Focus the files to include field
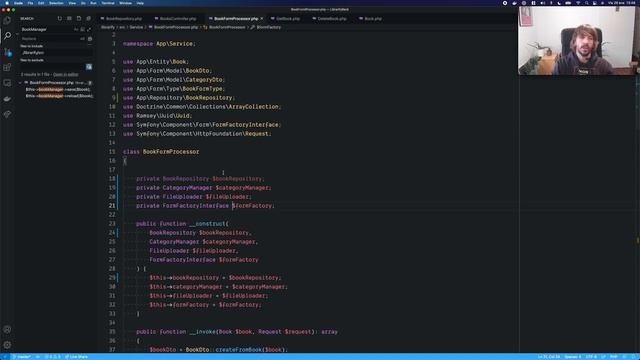The width and height of the screenshot is (640, 360). [56, 53]
